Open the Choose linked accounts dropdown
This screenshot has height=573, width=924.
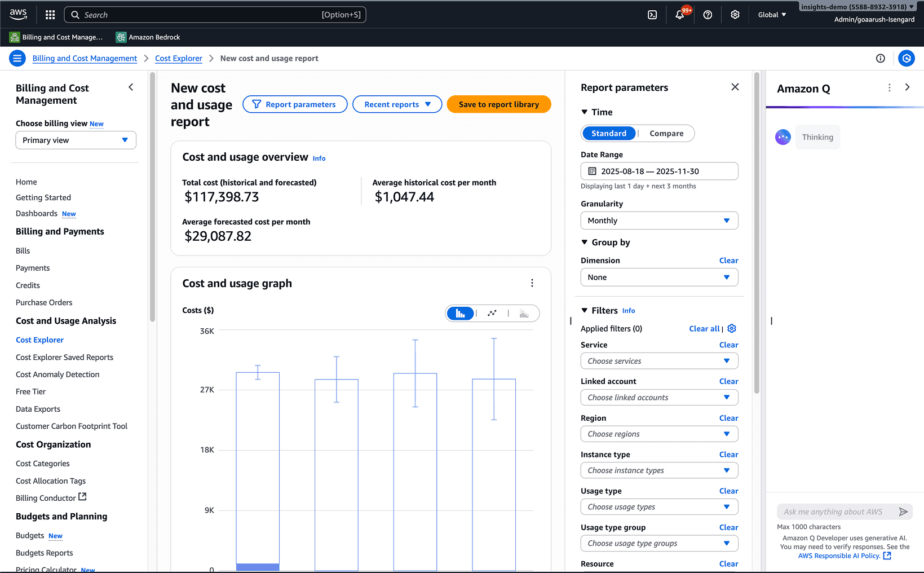[x=659, y=397]
